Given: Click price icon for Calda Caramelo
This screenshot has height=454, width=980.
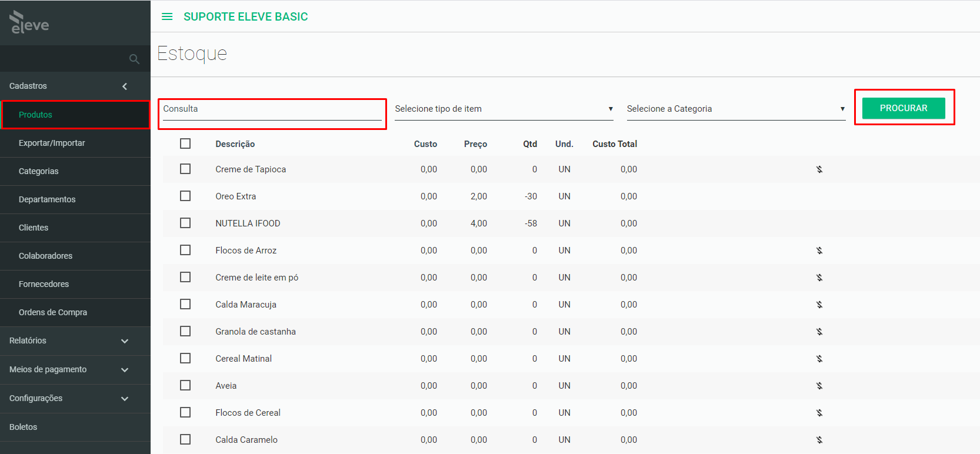Looking at the screenshot, I should point(819,440).
